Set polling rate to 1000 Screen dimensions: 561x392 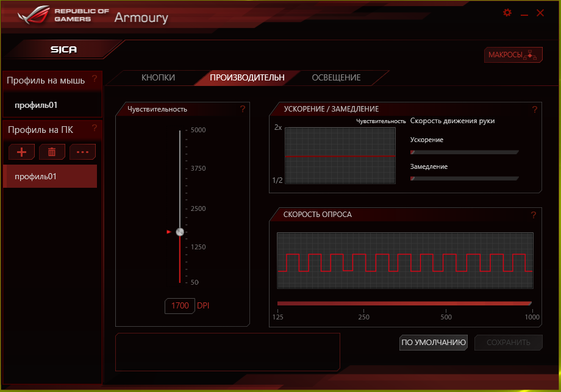point(532,317)
